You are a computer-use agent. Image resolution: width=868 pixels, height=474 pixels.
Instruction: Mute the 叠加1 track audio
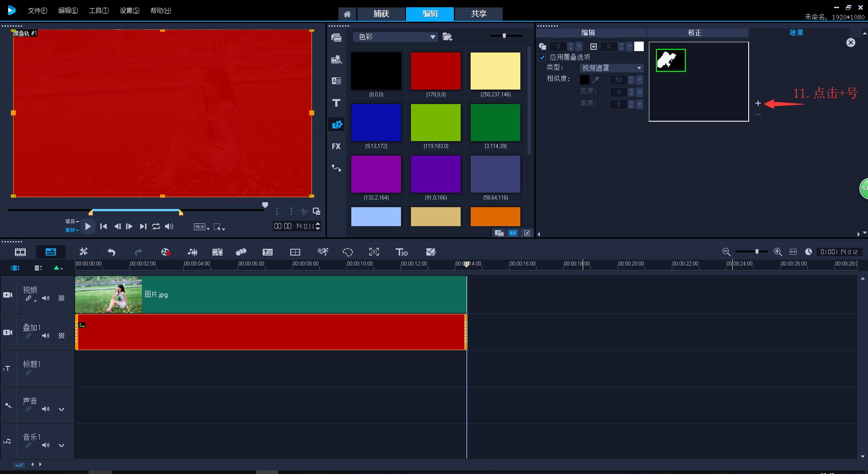(x=46, y=336)
